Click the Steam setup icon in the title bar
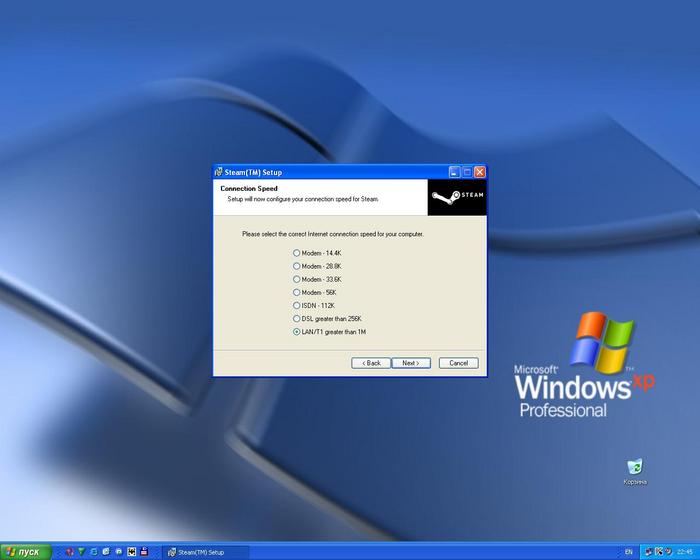 [218, 172]
